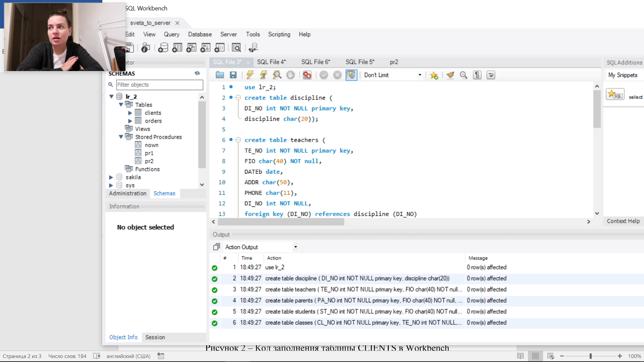The width and height of the screenshot is (644, 362).
Task: Click the Find magnifier icon in editor toolbar
Action: (464, 75)
